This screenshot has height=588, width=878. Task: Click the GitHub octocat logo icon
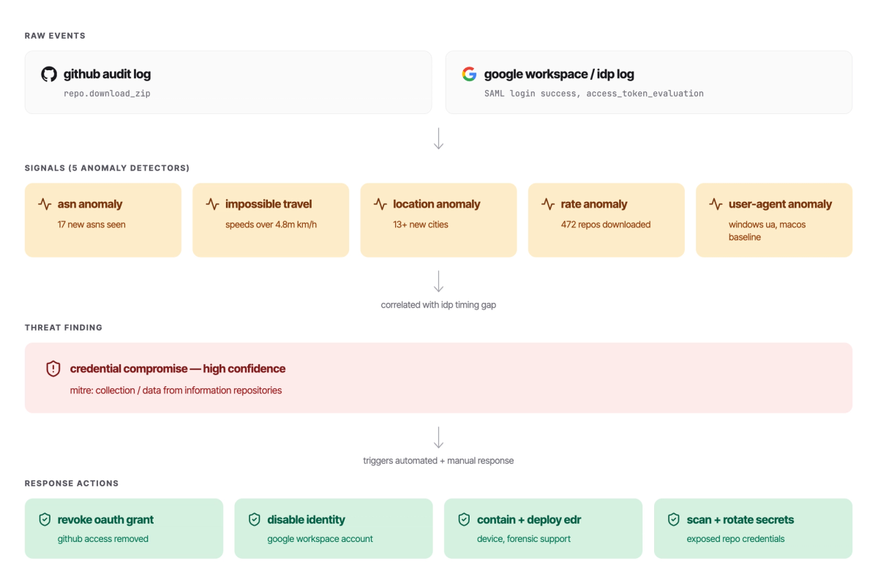click(x=49, y=74)
